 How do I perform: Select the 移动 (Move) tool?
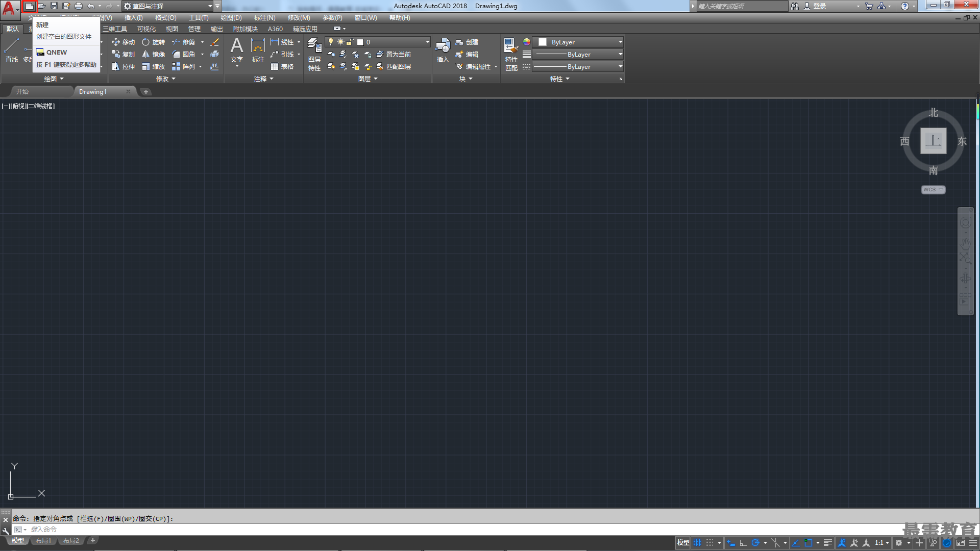(124, 42)
